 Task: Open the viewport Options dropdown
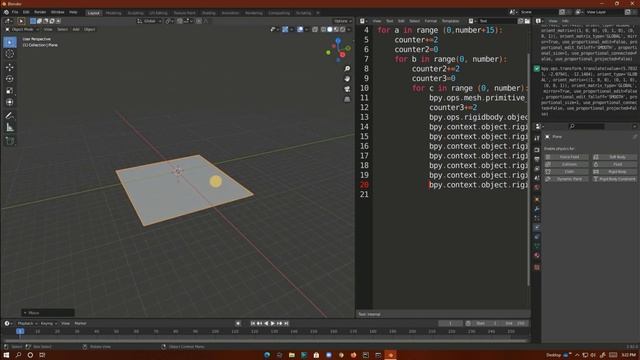click(x=342, y=21)
